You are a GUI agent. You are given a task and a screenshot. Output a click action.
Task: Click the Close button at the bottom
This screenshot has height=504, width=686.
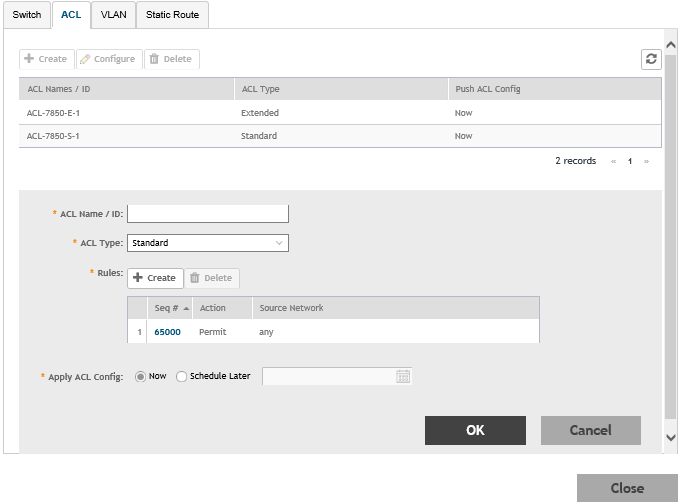(x=627, y=488)
